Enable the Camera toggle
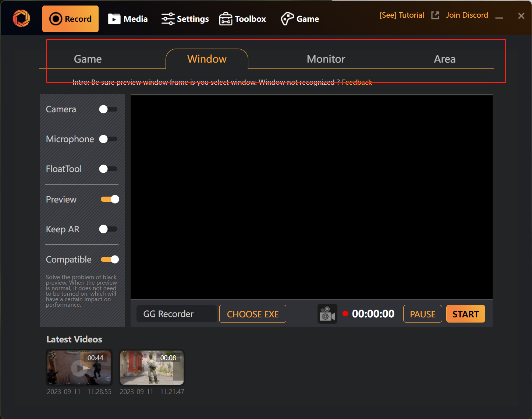 pos(108,109)
